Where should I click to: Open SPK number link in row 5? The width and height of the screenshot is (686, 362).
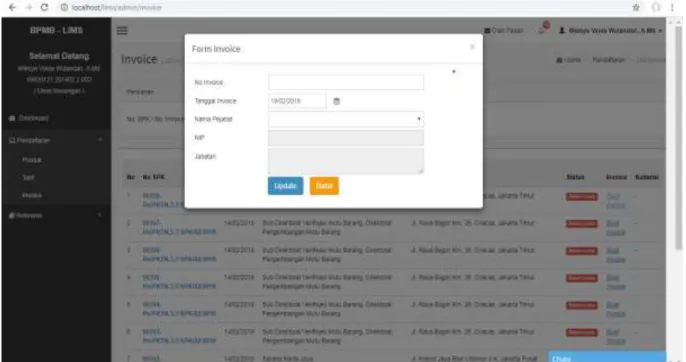[179, 309]
